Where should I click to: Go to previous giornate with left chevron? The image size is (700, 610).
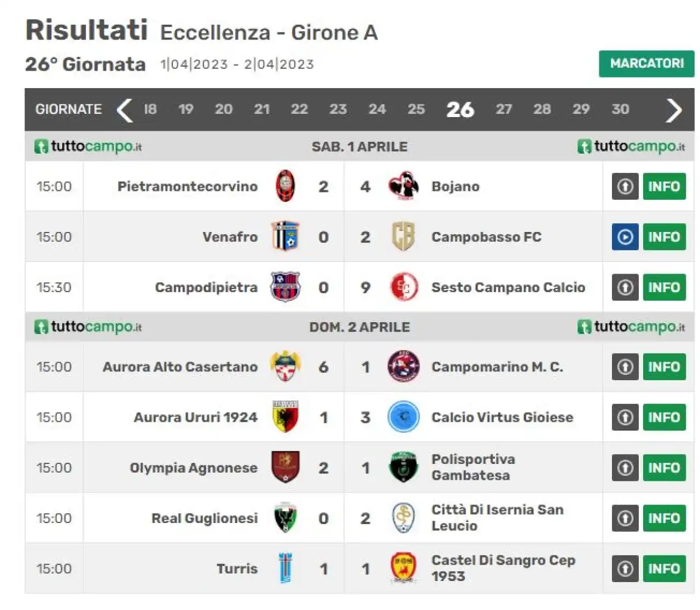[125, 110]
